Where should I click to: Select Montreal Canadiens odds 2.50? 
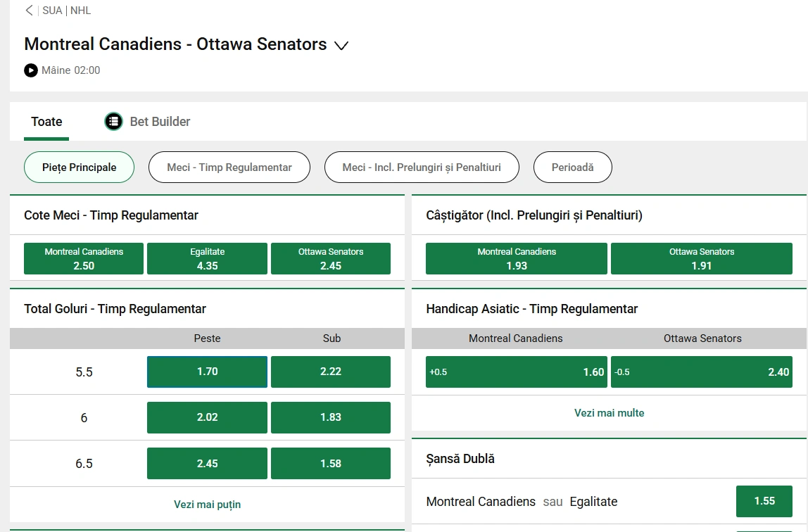coord(83,258)
